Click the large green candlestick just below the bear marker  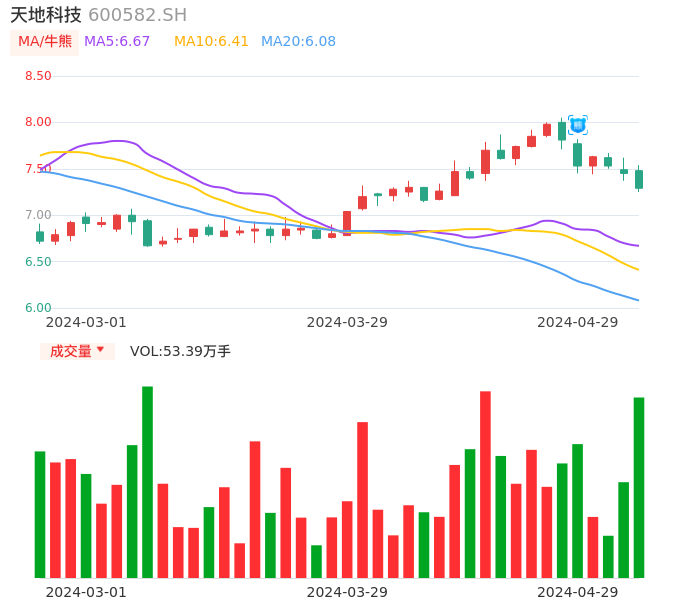(578, 155)
